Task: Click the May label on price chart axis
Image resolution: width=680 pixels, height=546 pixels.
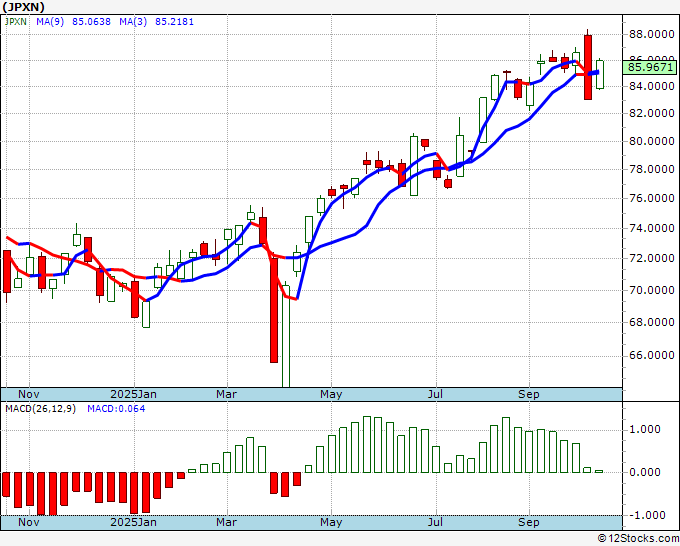Action: (331, 395)
